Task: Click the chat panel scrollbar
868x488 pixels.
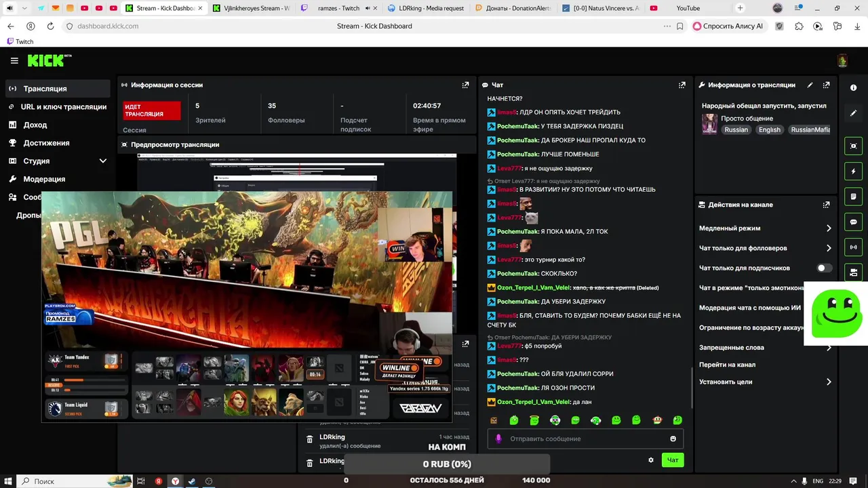Action: click(x=691, y=388)
